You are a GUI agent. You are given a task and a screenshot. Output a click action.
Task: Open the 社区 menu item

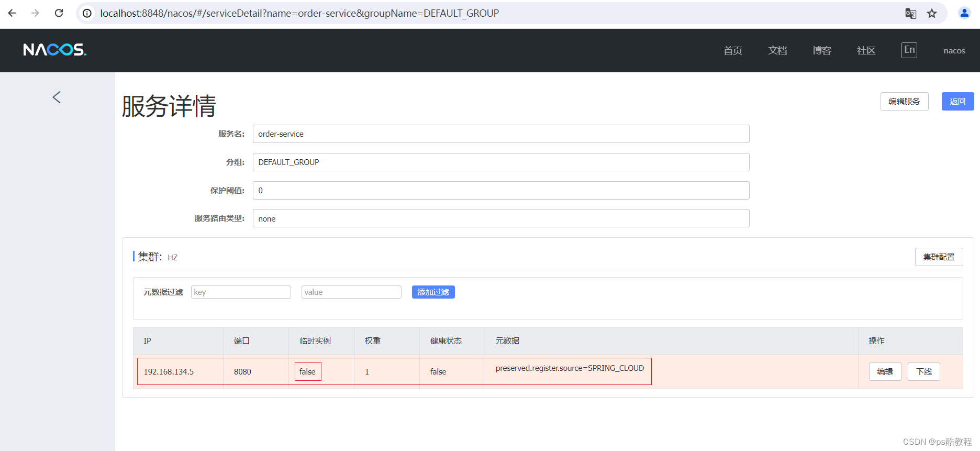coord(866,51)
